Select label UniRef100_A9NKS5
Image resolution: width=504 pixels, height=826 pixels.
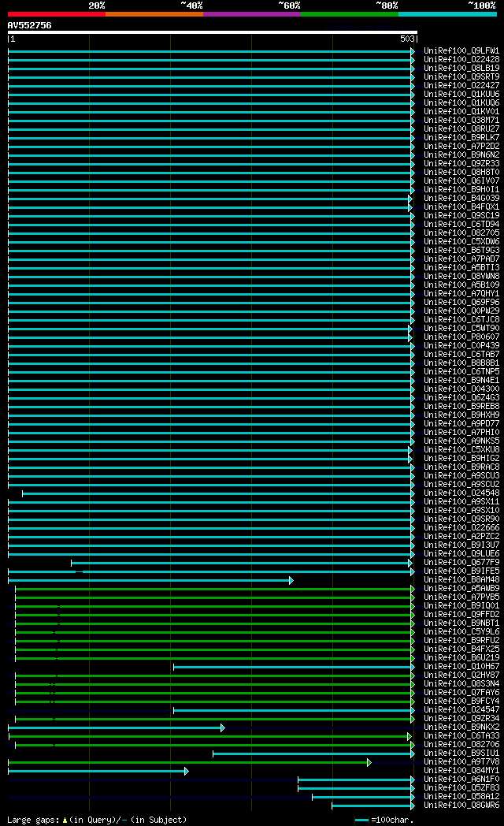[461, 441]
